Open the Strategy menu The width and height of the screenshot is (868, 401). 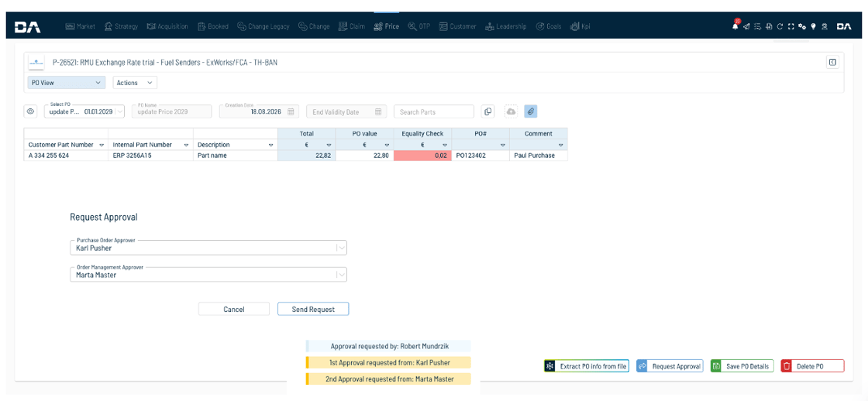(120, 26)
